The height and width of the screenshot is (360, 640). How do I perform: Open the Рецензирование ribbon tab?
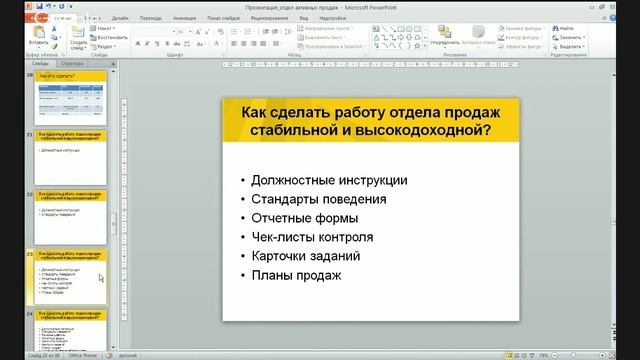click(269, 18)
